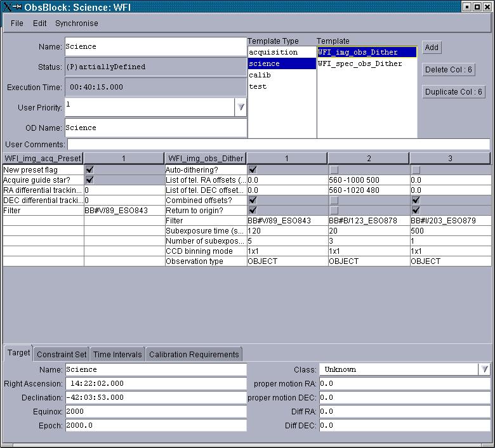Toggle Combined offsets checkbox in column 1
Image resolution: width=495 pixels, height=448 pixels.
253,200
